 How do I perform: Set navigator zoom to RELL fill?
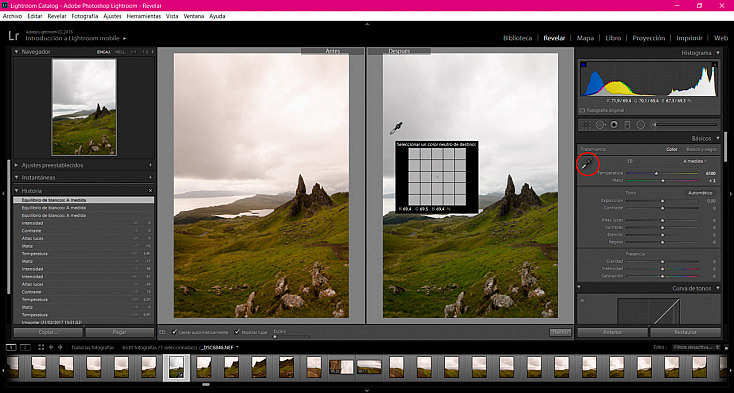(120, 52)
